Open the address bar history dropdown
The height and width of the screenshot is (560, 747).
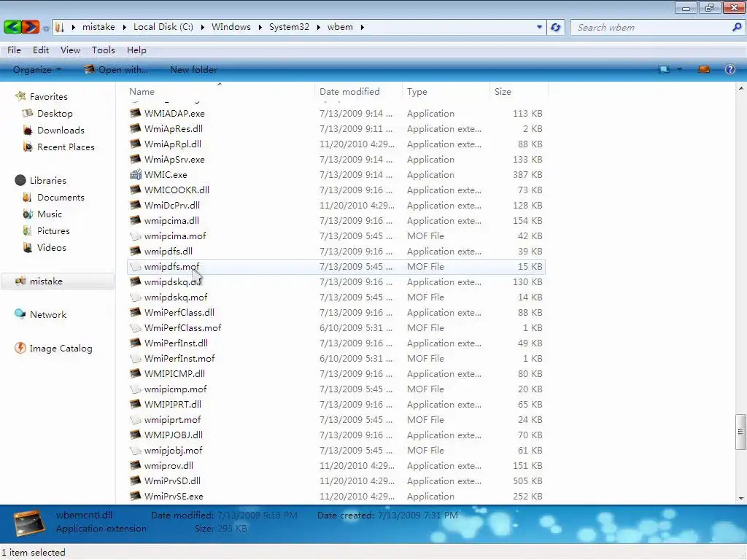click(539, 27)
